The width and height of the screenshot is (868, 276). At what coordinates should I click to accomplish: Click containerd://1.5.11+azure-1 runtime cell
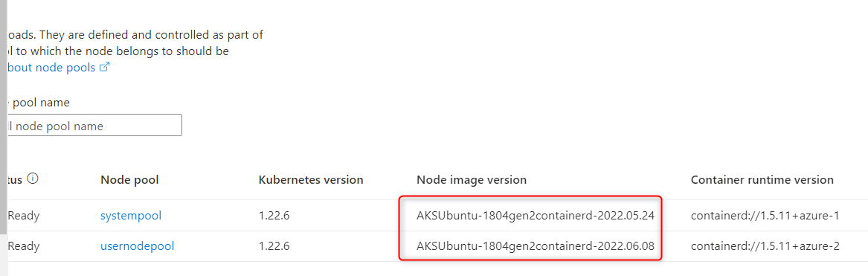tap(765, 216)
